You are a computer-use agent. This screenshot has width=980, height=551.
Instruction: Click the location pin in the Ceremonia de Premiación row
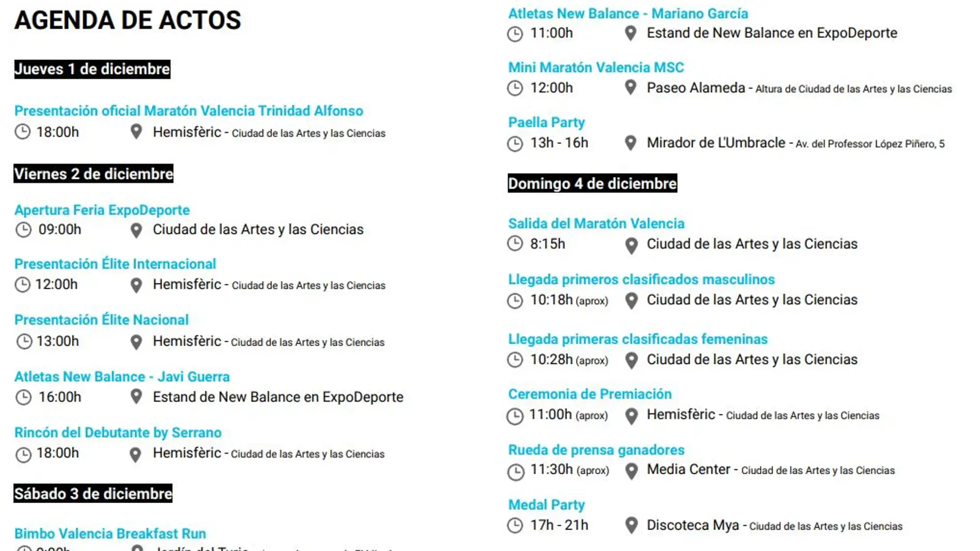(631, 415)
